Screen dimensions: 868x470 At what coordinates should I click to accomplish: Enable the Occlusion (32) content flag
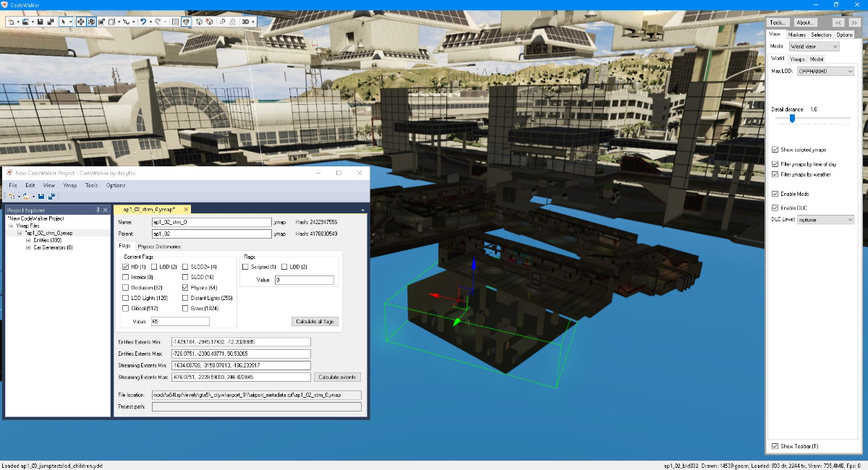tap(126, 287)
